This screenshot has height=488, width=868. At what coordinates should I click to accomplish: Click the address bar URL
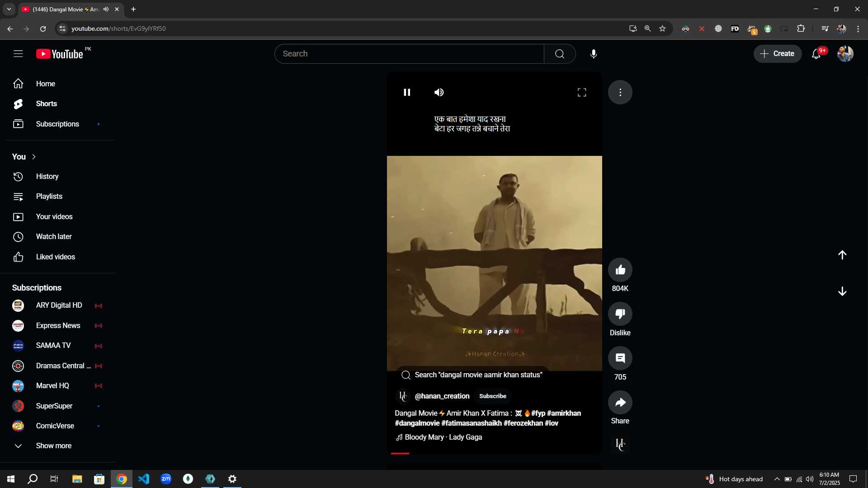pyautogui.click(x=118, y=28)
